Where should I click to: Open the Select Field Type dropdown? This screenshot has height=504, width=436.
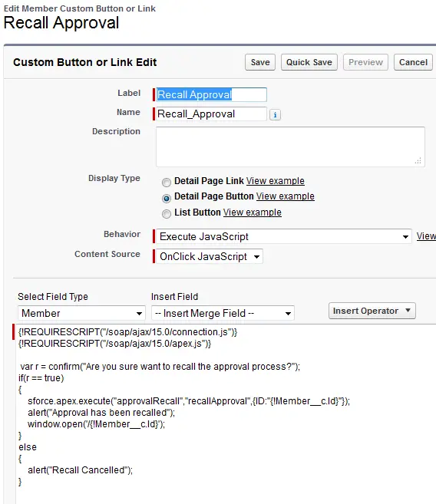(81, 313)
